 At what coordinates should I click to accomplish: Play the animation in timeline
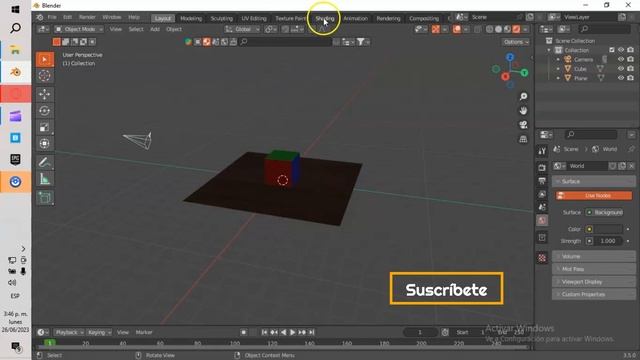[x=293, y=332]
